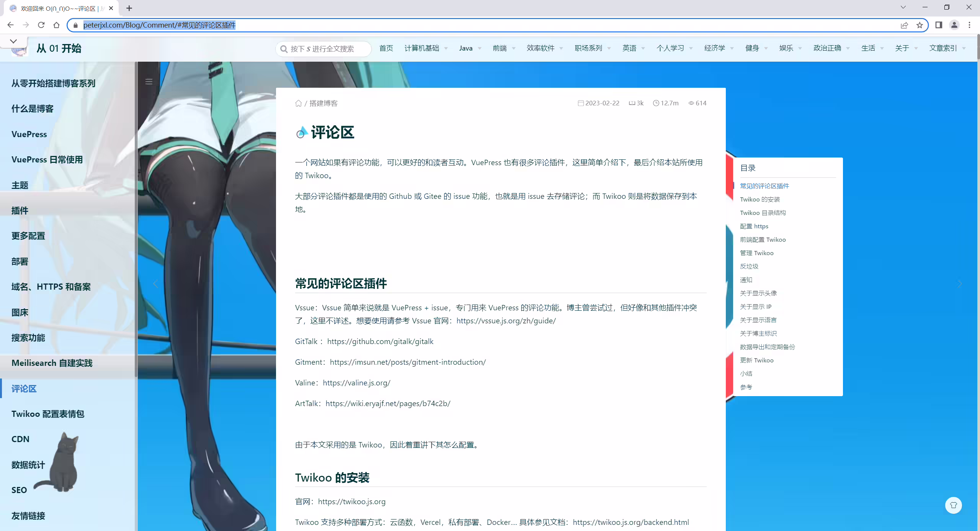Click the site lock security icon
Image resolution: width=980 pixels, height=531 pixels.
pos(76,25)
